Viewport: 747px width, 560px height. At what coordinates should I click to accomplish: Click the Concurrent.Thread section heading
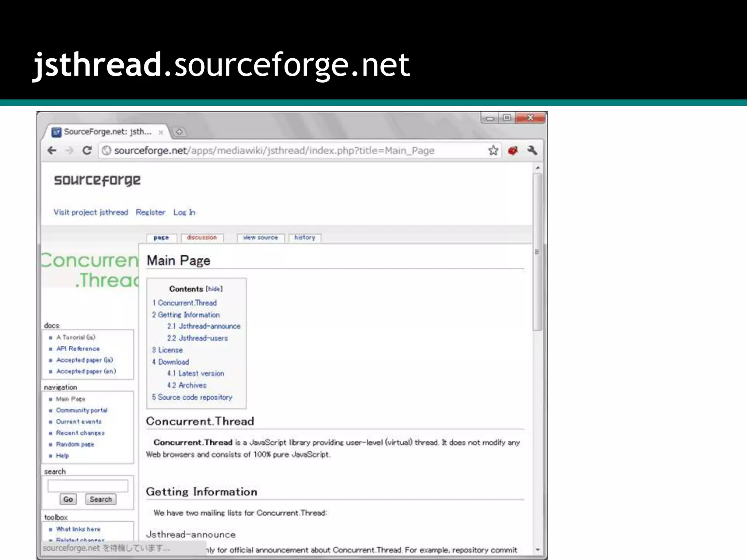(200, 421)
